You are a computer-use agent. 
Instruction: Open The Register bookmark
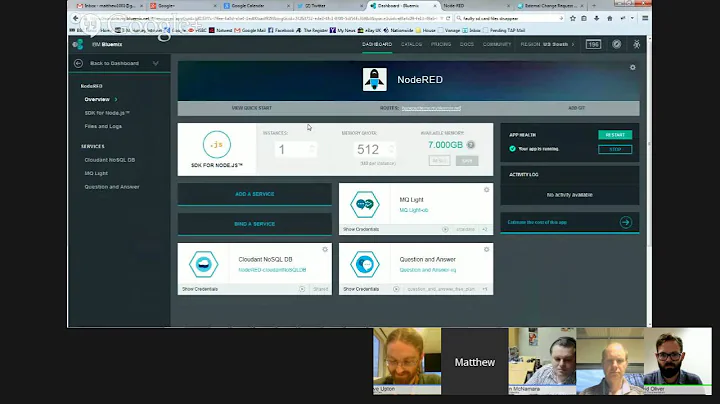pos(312,30)
